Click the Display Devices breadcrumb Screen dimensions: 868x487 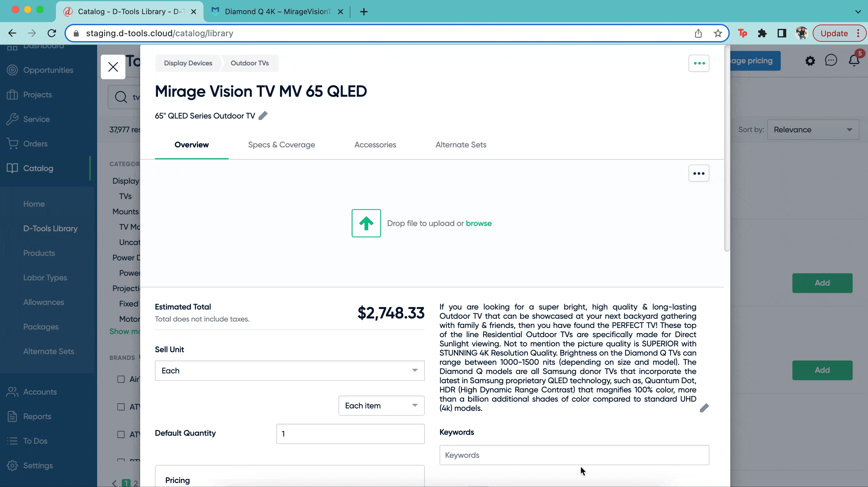pos(188,63)
